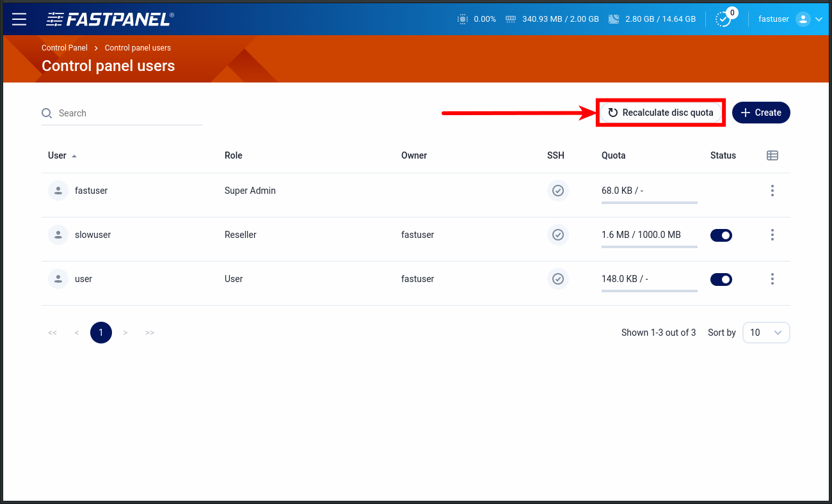The width and height of the screenshot is (832, 504).
Task: Click fastuser quota usage bar
Action: [650, 203]
